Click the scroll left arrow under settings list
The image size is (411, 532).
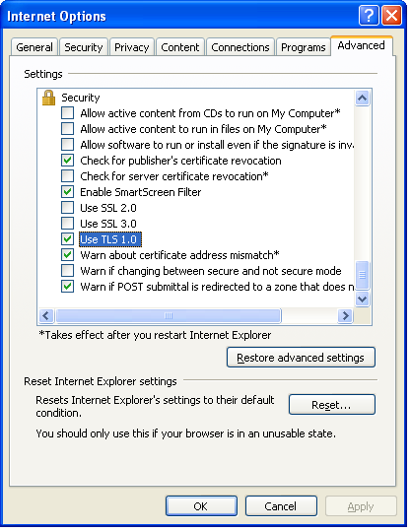click(x=46, y=315)
